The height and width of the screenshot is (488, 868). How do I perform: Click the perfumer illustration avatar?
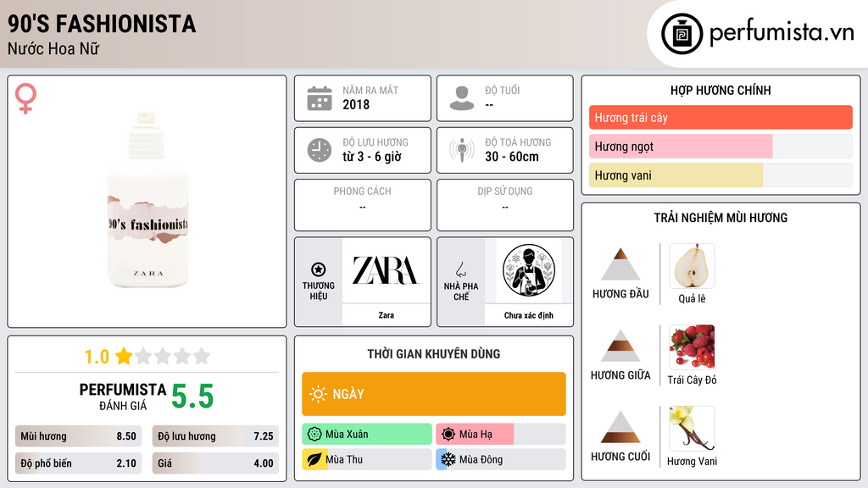(x=529, y=270)
